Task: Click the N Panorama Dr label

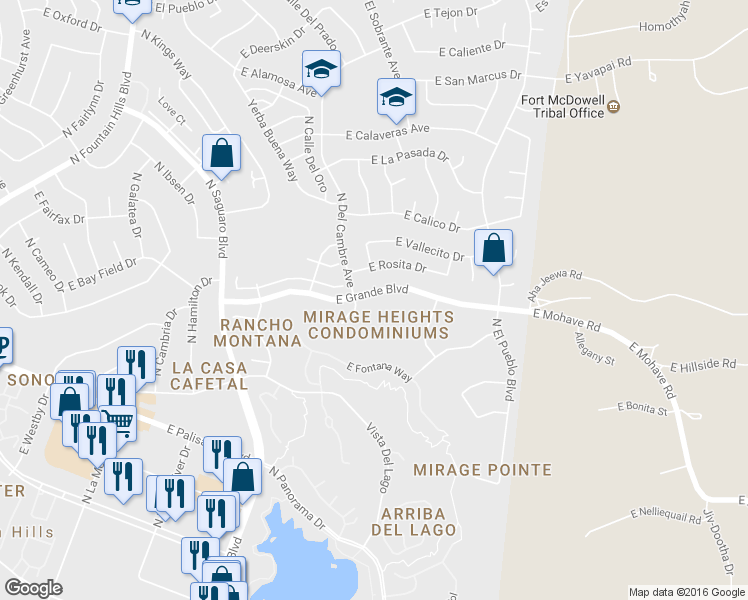Action: [x=297, y=498]
